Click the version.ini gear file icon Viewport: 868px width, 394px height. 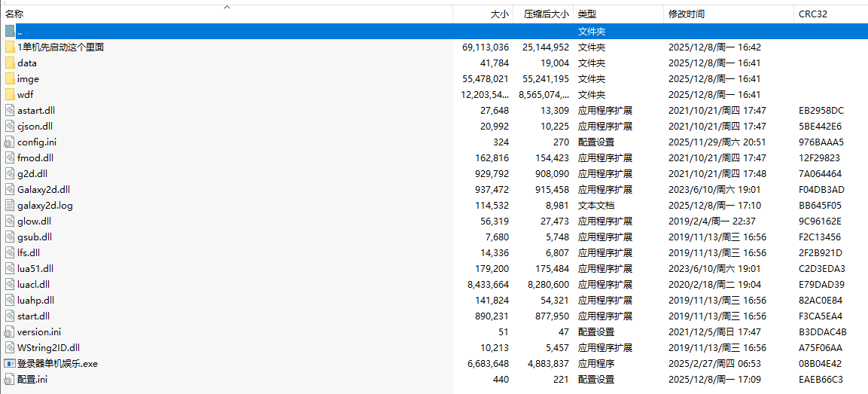point(10,332)
